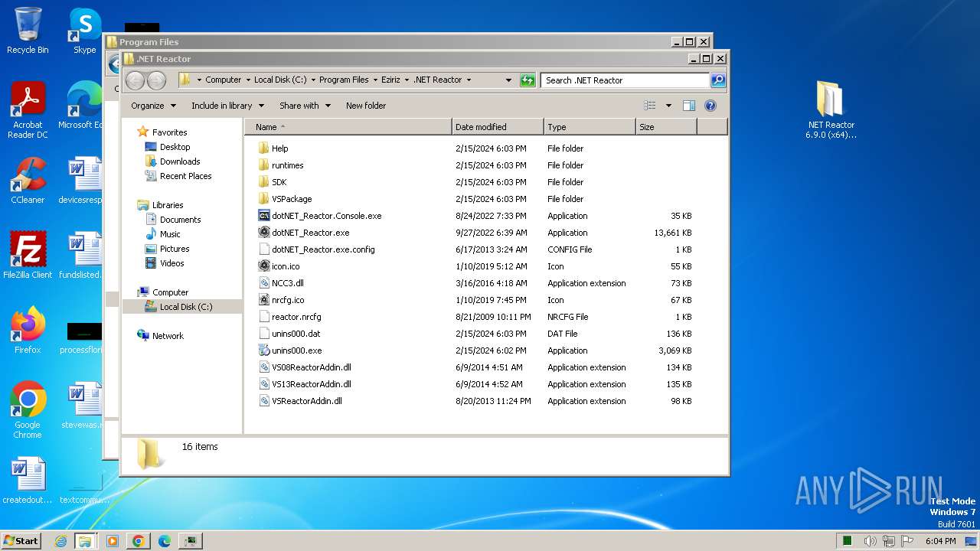
Task: Select VS13ReactorAddin.dll file
Action: click(x=312, y=384)
